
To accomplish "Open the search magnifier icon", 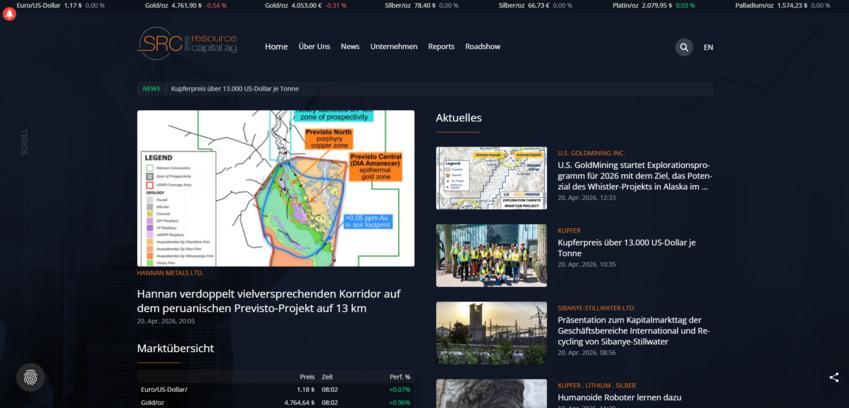I will click(684, 47).
